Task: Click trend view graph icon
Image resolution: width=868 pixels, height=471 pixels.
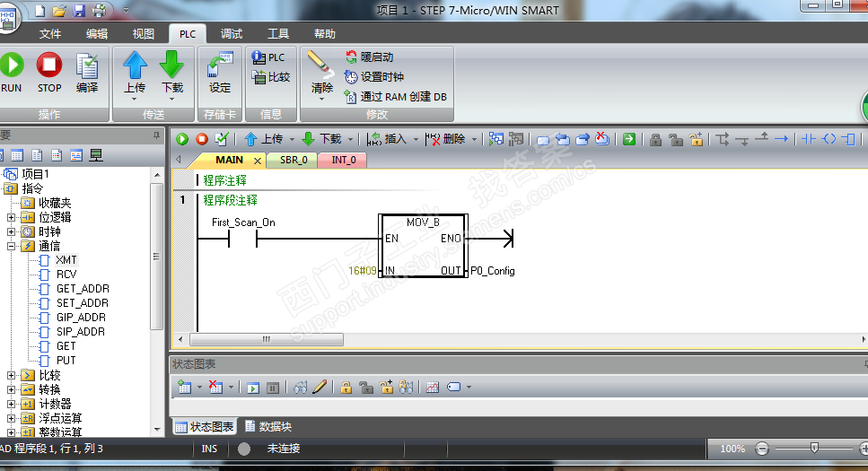Action: 433,388
